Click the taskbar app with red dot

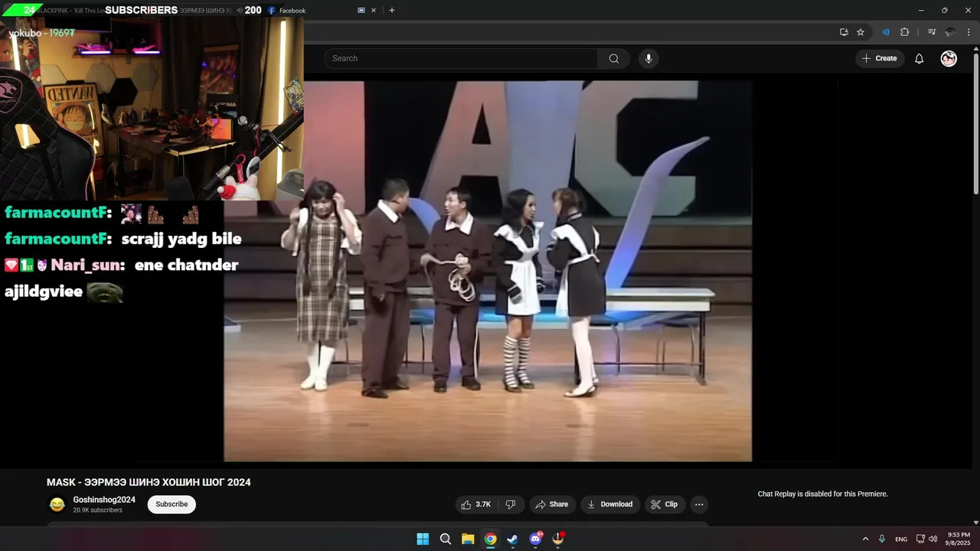pyautogui.click(x=558, y=539)
